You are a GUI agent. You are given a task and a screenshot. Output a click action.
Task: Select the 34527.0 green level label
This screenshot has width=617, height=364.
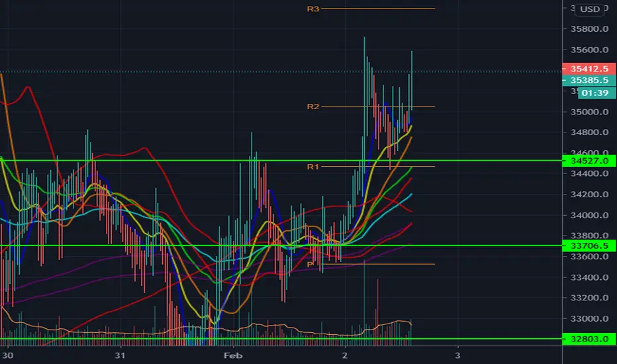click(589, 161)
